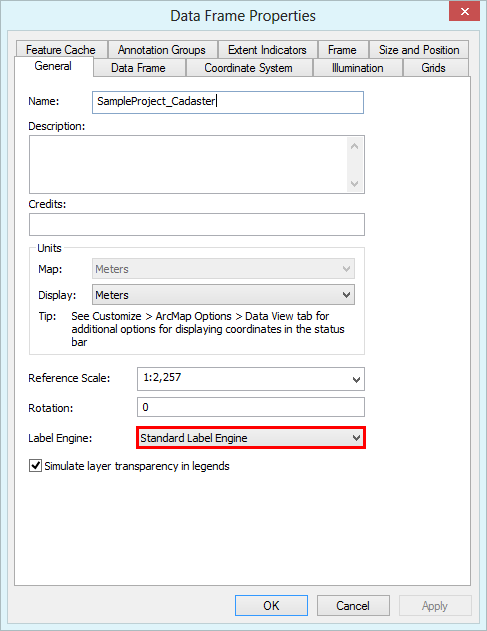Click the Apply button
The height and width of the screenshot is (631, 487).
(435, 606)
